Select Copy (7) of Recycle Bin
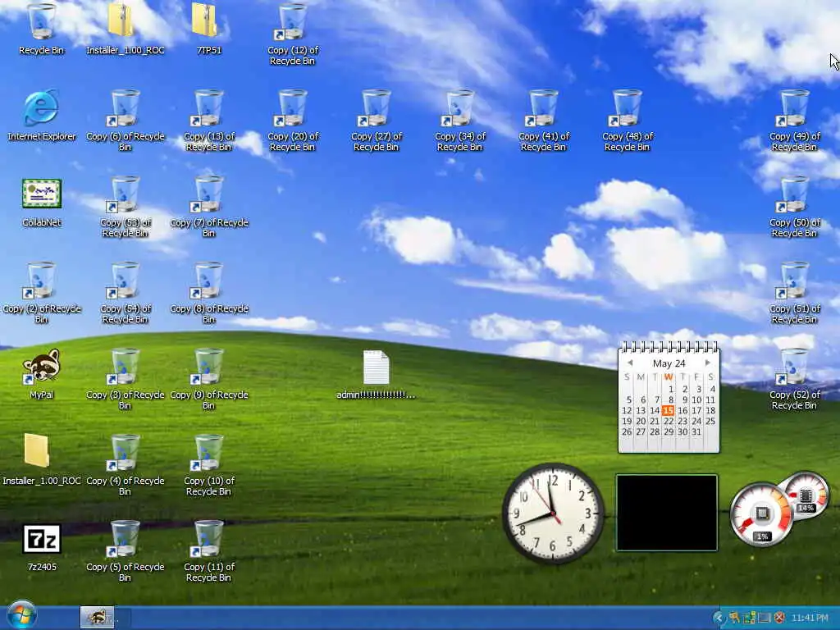This screenshot has height=630, width=840. pyautogui.click(x=208, y=207)
